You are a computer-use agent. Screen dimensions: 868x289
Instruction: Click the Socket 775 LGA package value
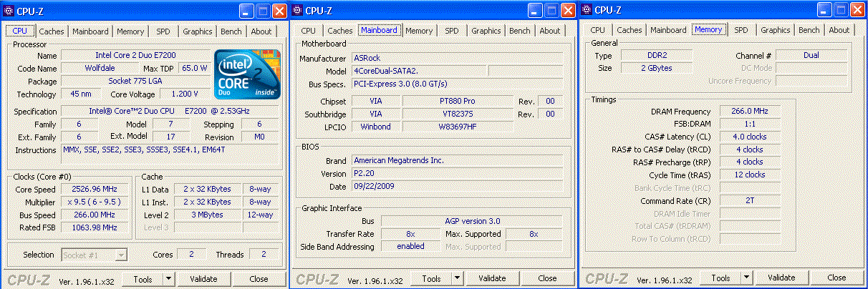[x=137, y=81]
